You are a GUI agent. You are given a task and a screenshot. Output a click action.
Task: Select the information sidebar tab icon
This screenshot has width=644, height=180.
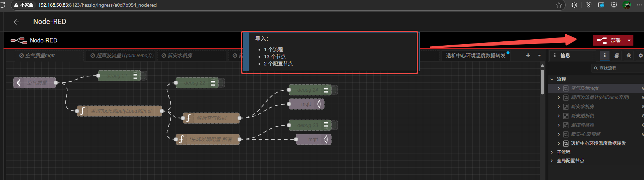[604, 56]
